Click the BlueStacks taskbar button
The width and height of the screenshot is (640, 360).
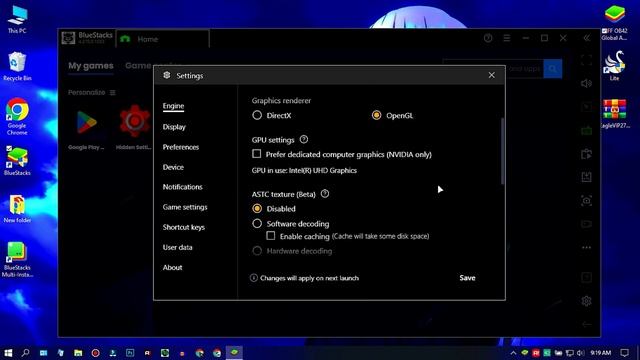pyautogui.click(x=234, y=353)
